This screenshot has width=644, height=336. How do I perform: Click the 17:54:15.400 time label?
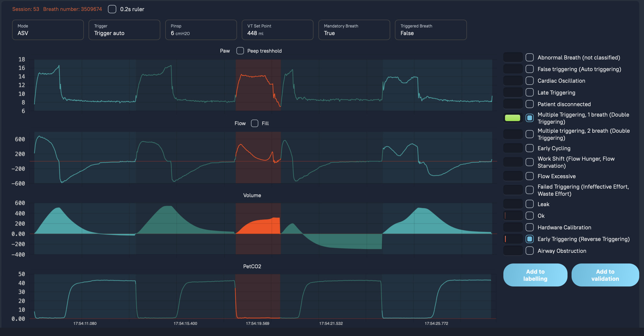(x=185, y=323)
